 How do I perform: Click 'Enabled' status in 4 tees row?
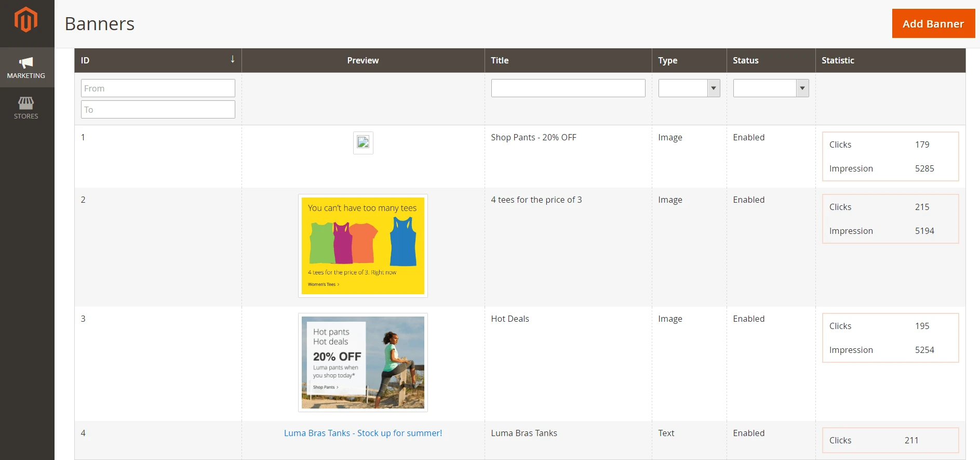point(748,200)
